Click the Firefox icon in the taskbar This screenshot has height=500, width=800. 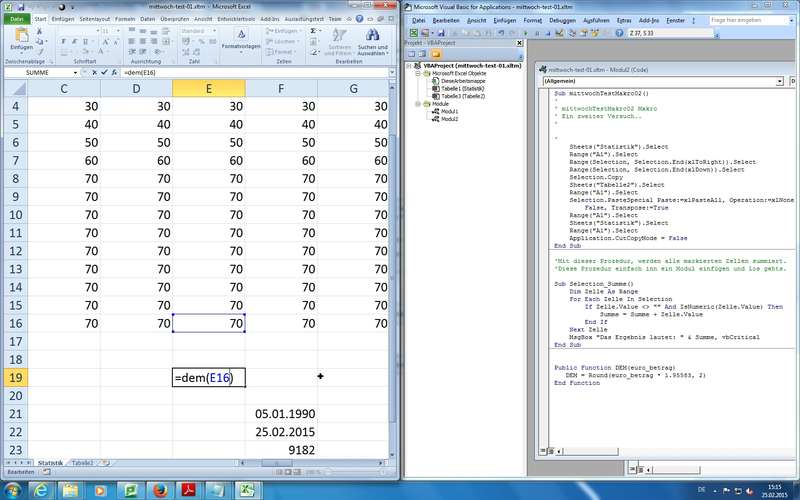tap(158, 489)
